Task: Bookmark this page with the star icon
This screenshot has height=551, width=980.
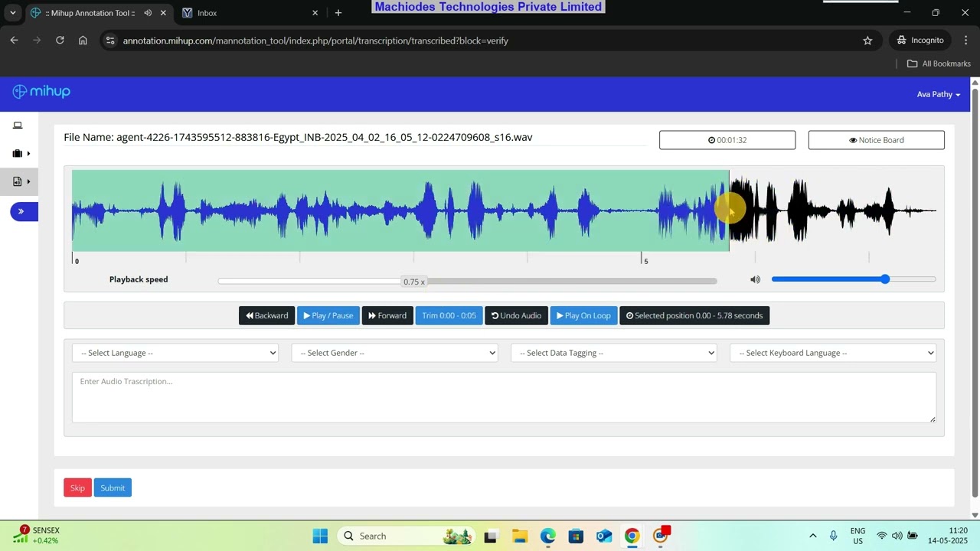Action: (867, 41)
